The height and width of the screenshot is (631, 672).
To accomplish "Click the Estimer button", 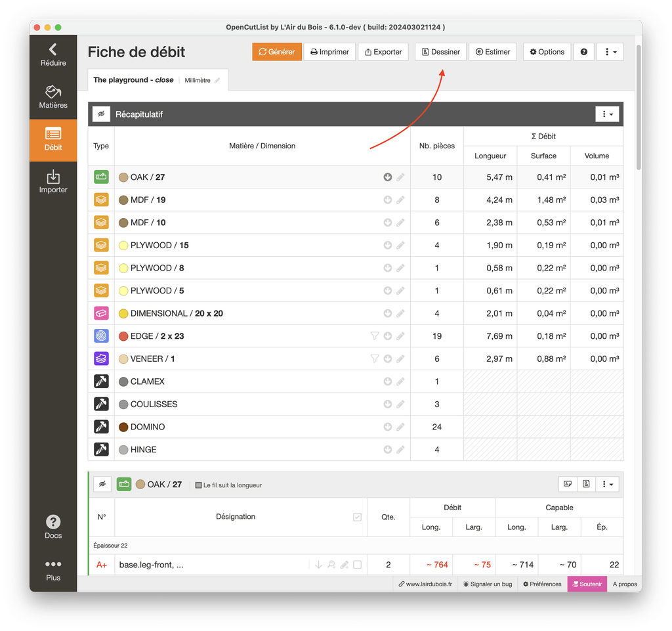I will [x=493, y=52].
